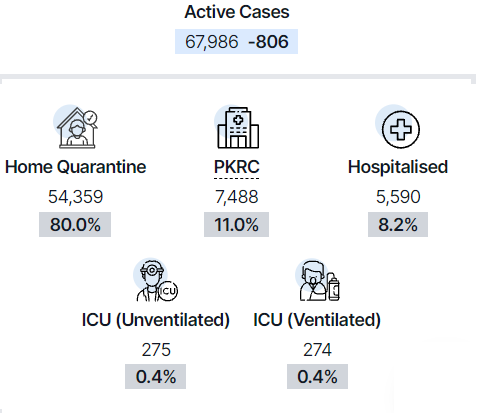The image size is (485, 413).
Task: Click the PKRC hospital building icon
Action: point(237,127)
